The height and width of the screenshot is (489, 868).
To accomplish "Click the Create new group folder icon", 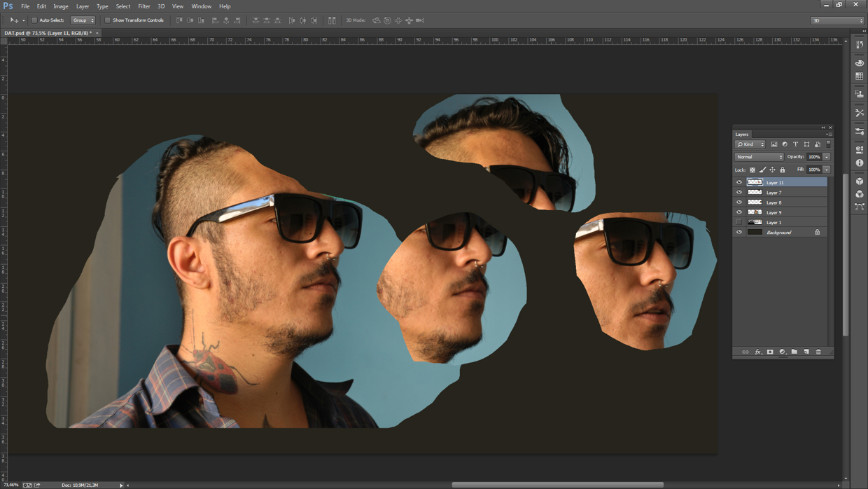I will tap(794, 352).
